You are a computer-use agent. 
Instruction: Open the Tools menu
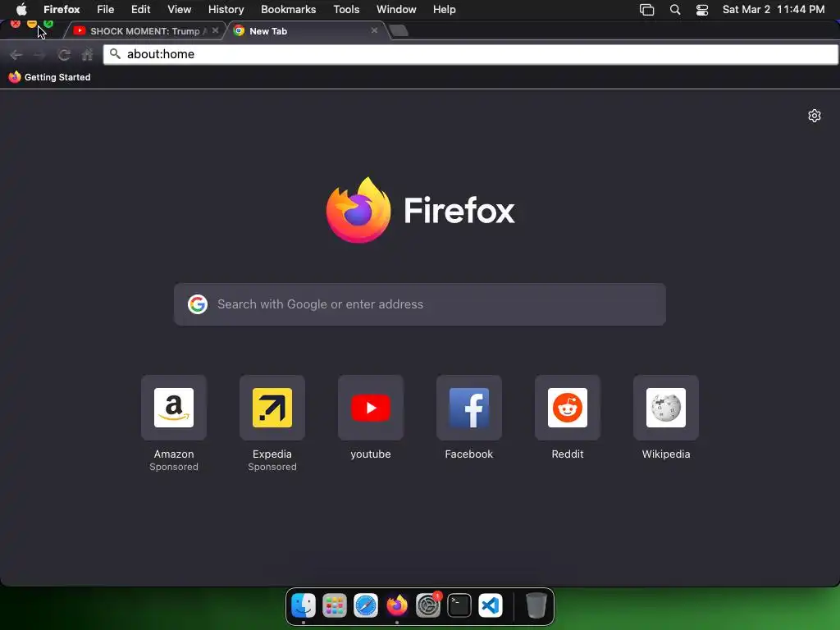tap(346, 9)
